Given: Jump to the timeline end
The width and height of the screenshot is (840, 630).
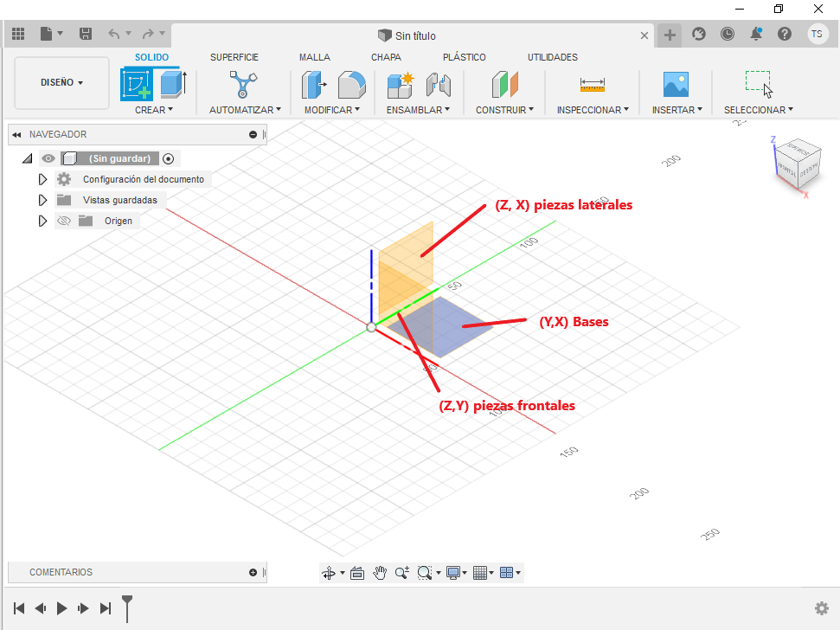Looking at the screenshot, I should pyautogui.click(x=106, y=608).
